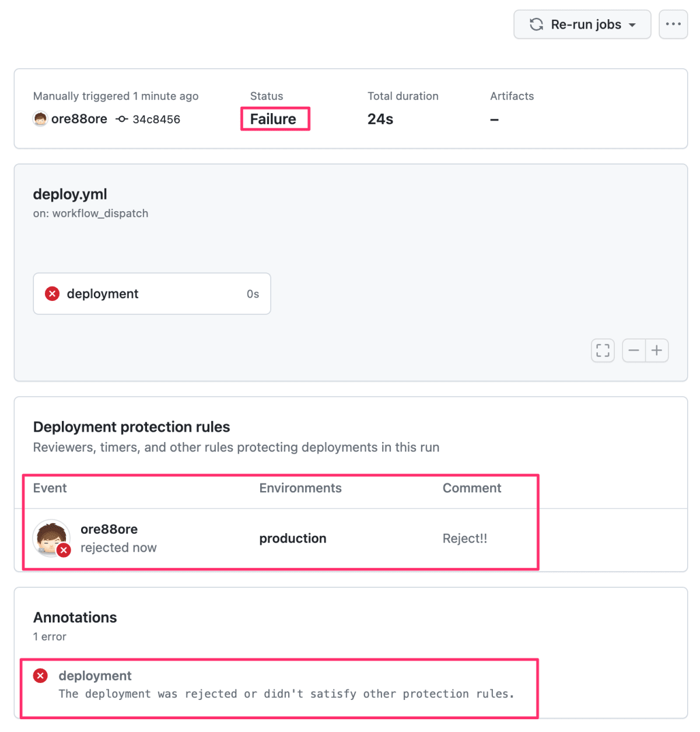Open ore88ore reviewer name in protection rules

tap(109, 529)
